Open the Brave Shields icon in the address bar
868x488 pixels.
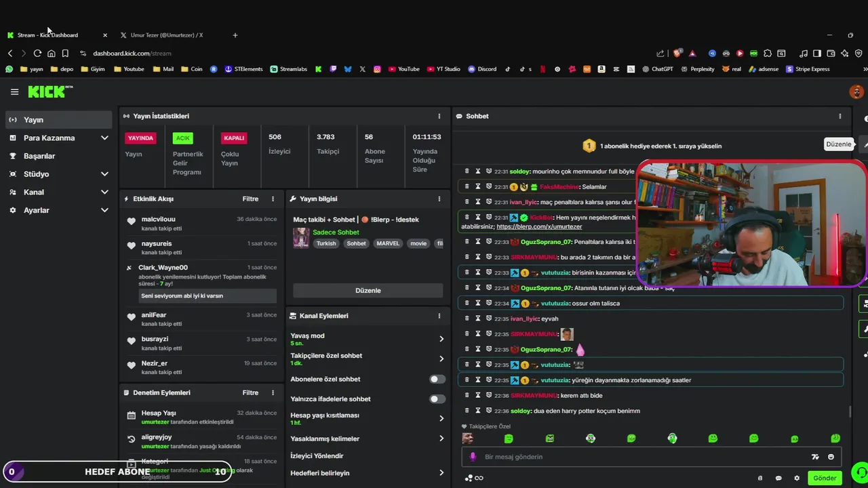click(677, 54)
